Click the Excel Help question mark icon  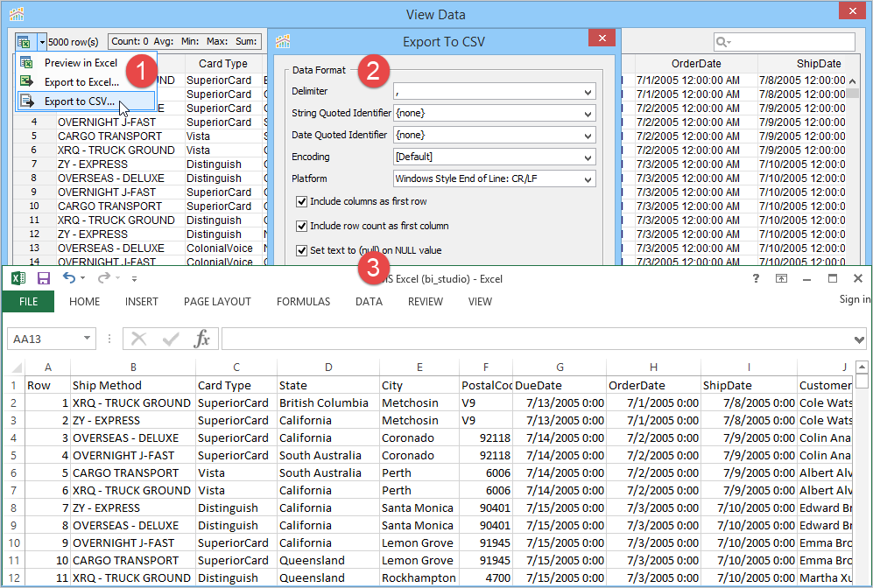click(756, 278)
